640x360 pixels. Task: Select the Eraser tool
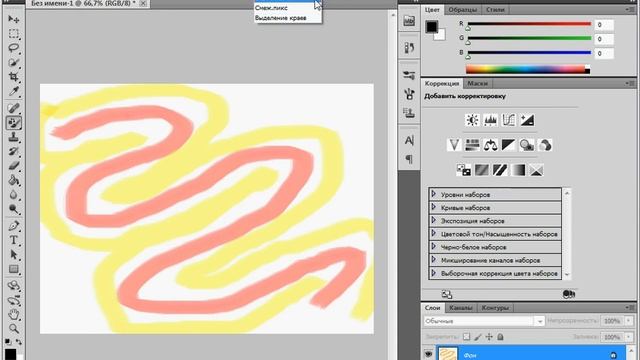(x=13, y=166)
